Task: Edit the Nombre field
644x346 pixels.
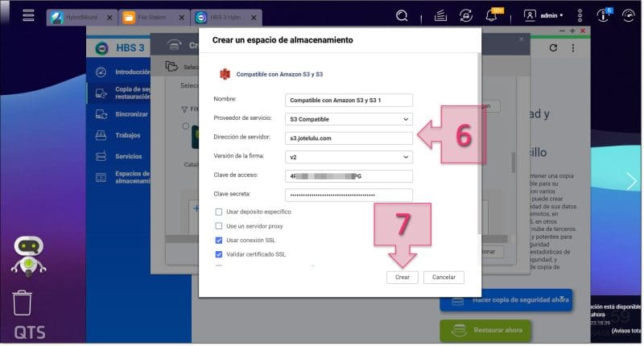Action: click(x=349, y=100)
